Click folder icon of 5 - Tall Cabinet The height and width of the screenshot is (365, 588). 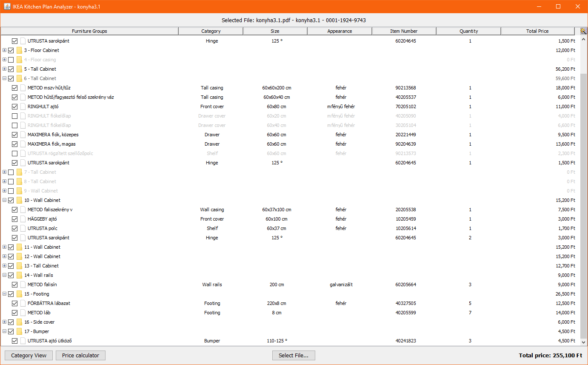click(19, 69)
